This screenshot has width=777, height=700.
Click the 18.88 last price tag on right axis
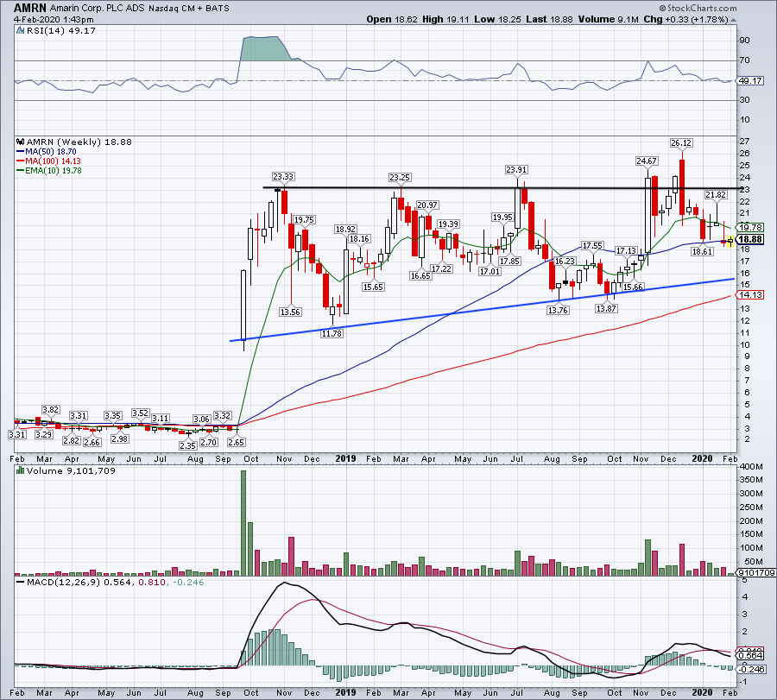coord(750,239)
